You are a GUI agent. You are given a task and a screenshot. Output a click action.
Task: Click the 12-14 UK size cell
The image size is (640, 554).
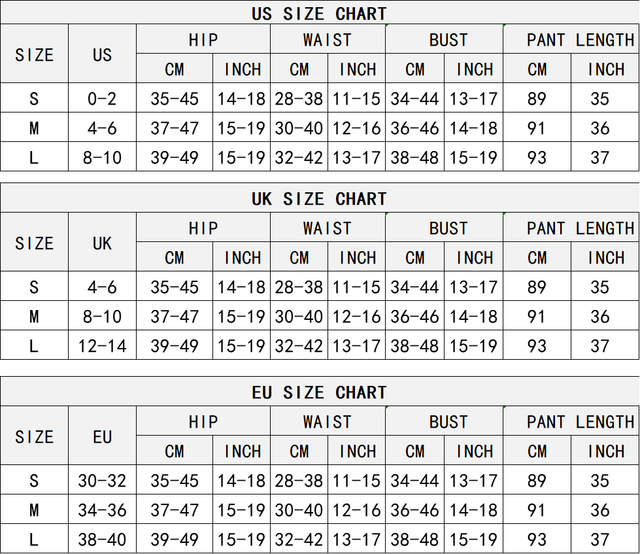pos(102,345)
